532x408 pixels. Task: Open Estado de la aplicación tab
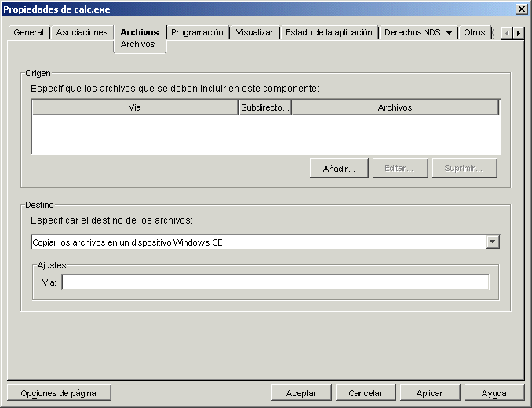click(329, 32)
